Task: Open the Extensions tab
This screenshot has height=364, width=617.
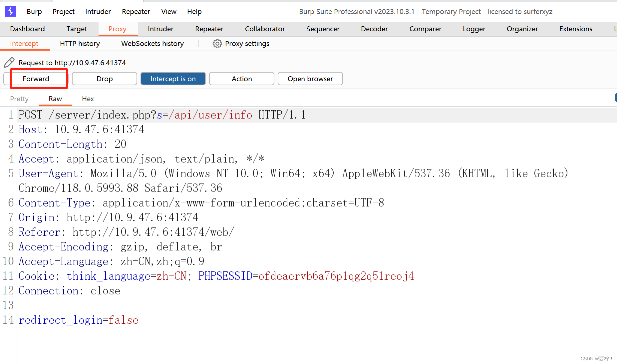Action: coord(576,29)
